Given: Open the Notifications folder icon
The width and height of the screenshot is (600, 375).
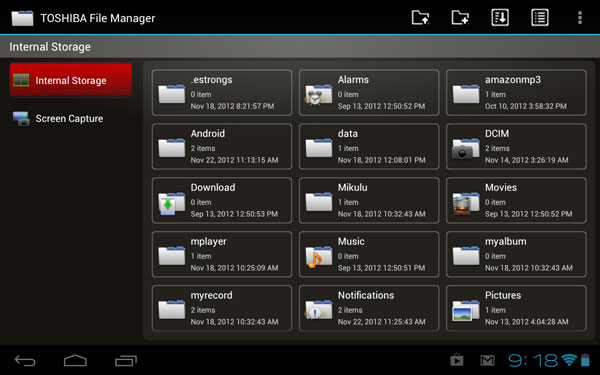Looking at the screenshot, I should 318,310.
